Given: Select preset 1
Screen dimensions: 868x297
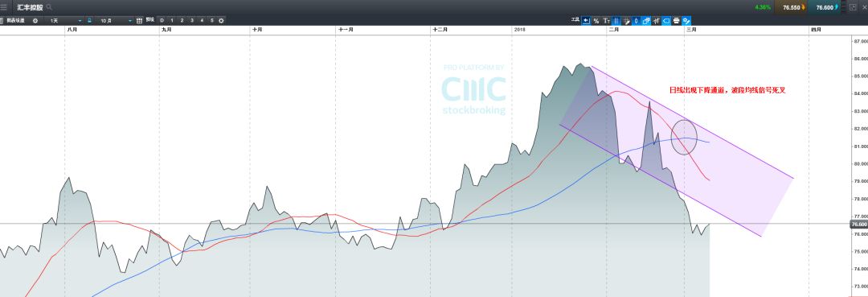Looking at the screenshot, I should (x=172, y=20).
